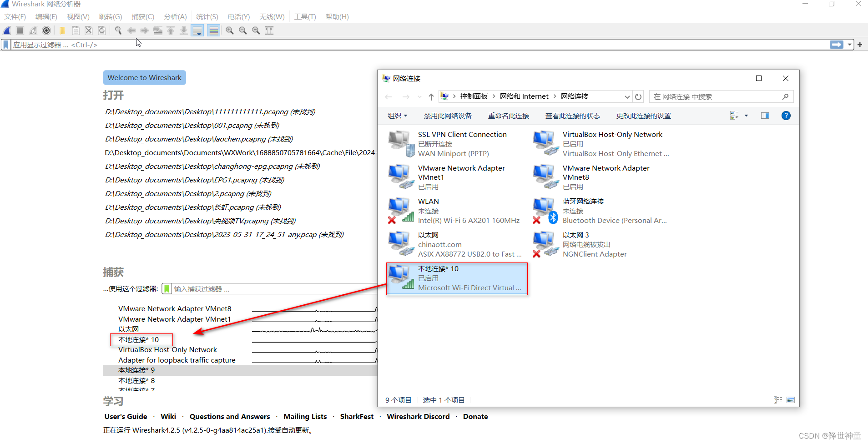868x444 pixels.
Task: Click 查看此连接的状态 command
Action: [573, 116]
